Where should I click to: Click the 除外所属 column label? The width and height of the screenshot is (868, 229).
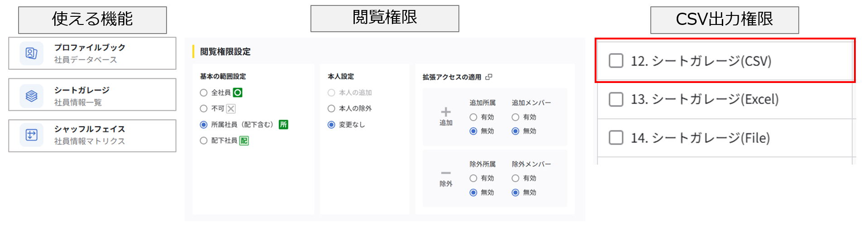tap(482, 164)
